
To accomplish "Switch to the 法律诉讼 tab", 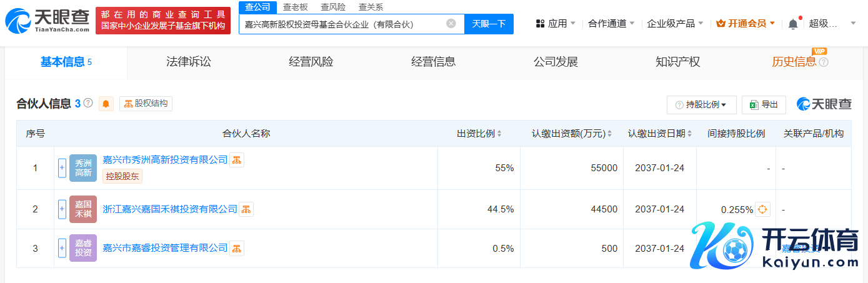I will tap(189, 62).
